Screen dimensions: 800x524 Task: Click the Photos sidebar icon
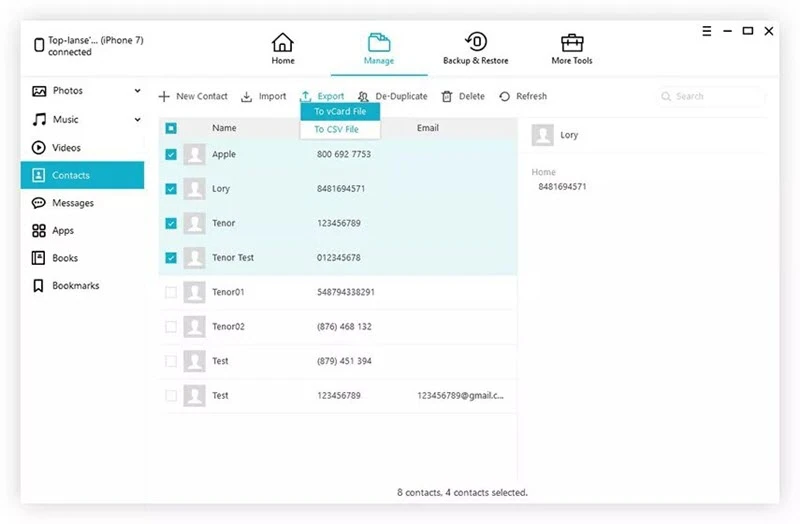point(39,91)
